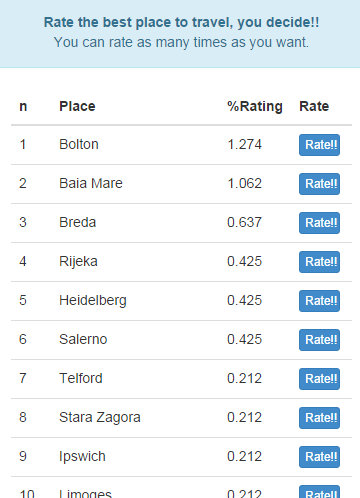Rate Rijeka using its Rate!! button
360x498 pixels.
tap(319, 262)
